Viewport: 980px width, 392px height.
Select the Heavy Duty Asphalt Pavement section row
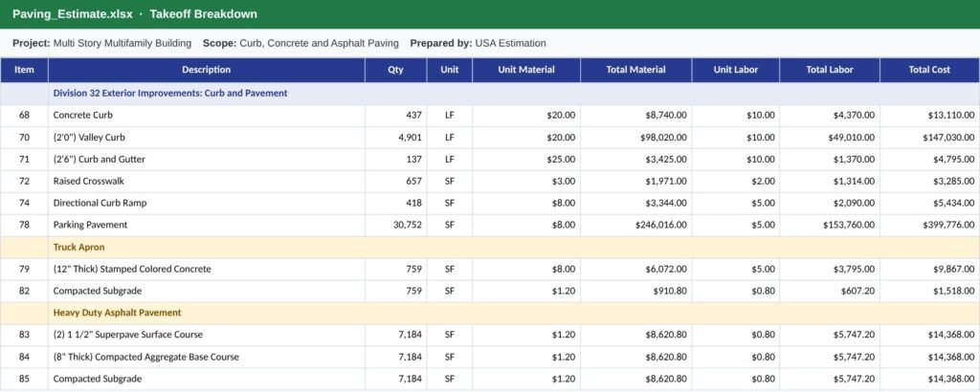(x=490, y=313)
